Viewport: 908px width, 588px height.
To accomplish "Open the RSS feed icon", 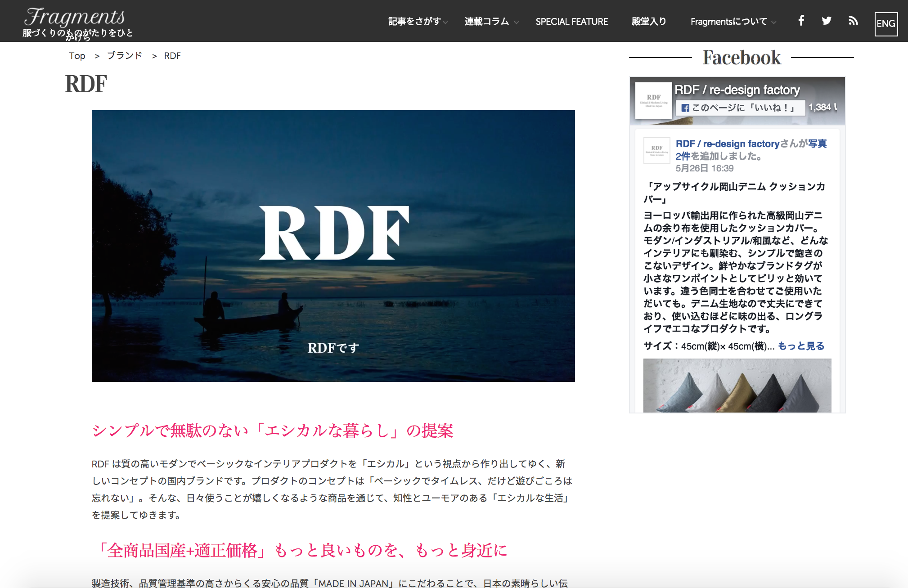I will click(x=853, y=21).
